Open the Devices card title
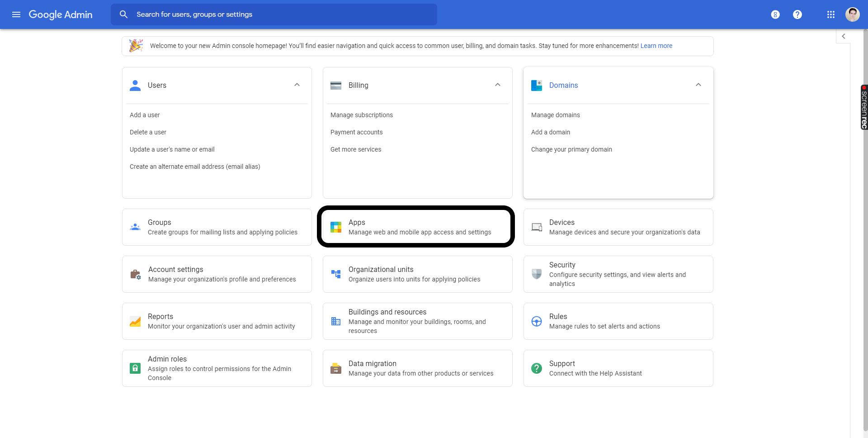This screenshot has height=438, width=868. coord(561,222)
